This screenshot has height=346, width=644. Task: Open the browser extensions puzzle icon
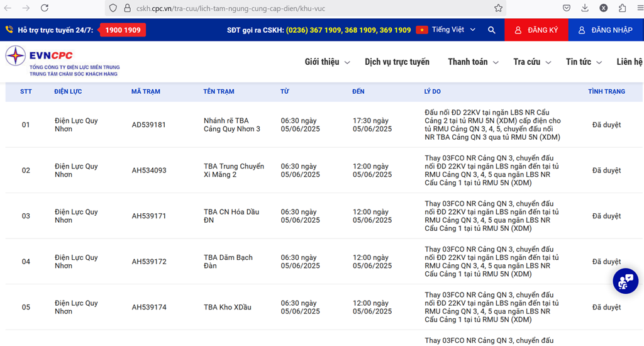[622, 8]
